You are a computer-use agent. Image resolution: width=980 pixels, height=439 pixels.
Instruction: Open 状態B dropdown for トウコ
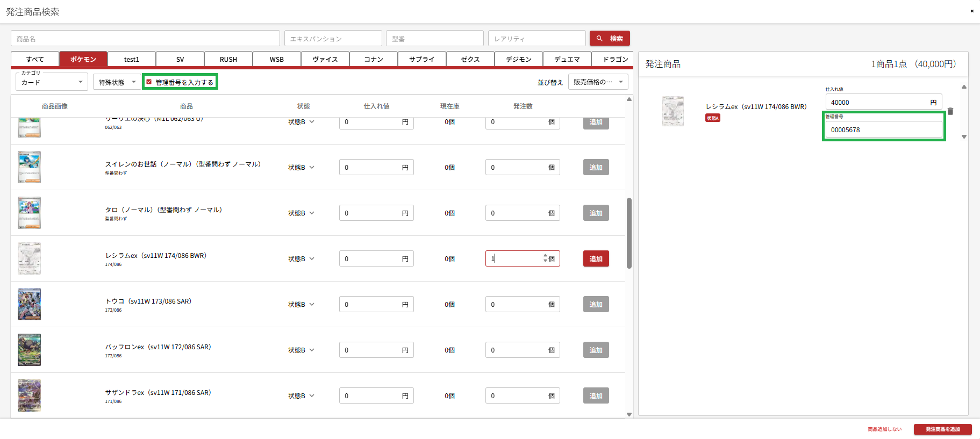(301, 305)
